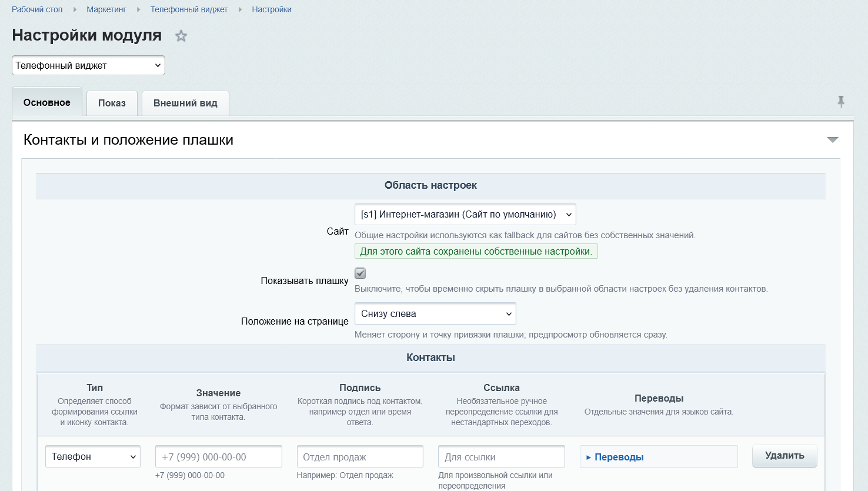Open Телефонный виджет breadcrumb link
This screenshot has width=868, height=491.
(x=189, y=9)
